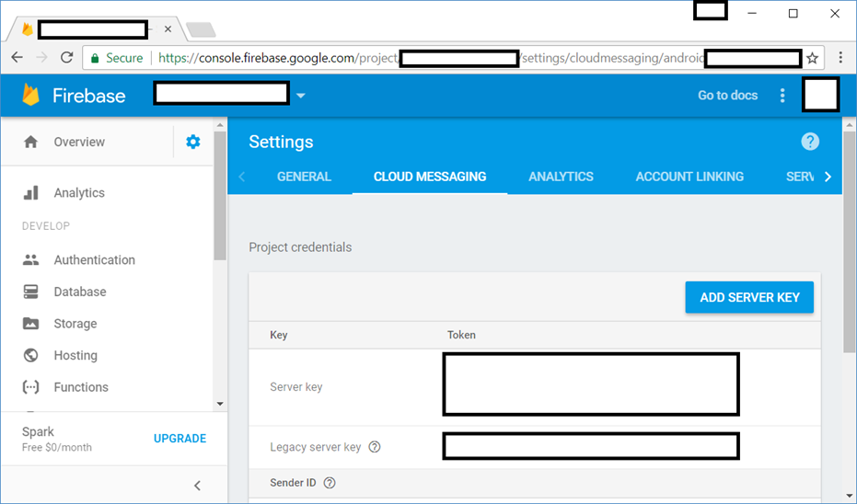Image resolution: width=857 pixels, height=504 pixels.
Task: Click the browser back arrow
Action: pyautogui.click(x=17, y=57)
